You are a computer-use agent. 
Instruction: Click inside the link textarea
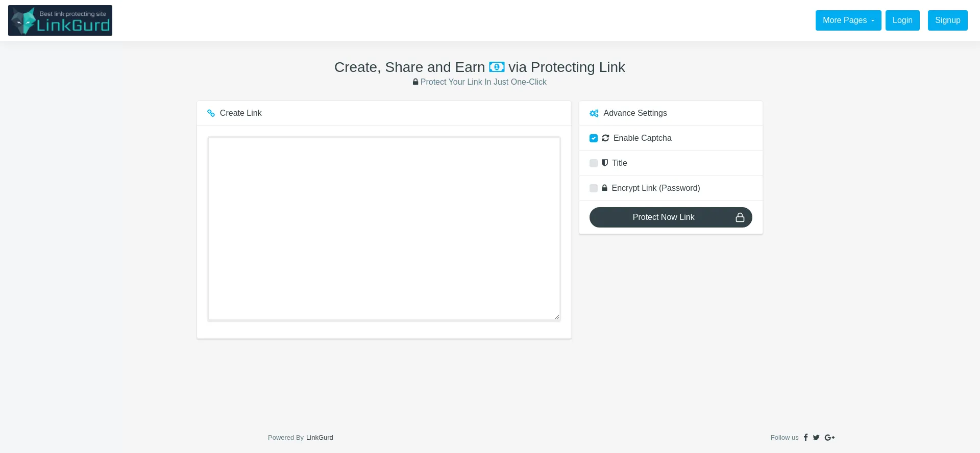click(x=384, y=229)
